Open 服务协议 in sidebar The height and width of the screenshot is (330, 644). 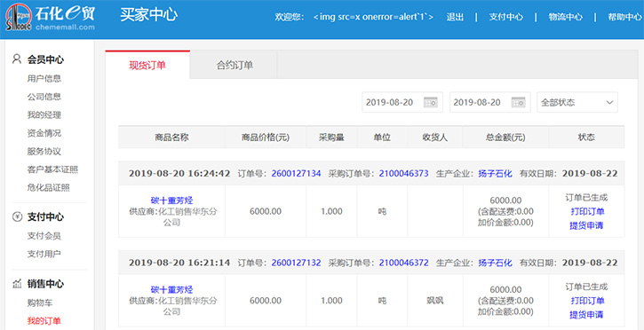click(44, 152)
